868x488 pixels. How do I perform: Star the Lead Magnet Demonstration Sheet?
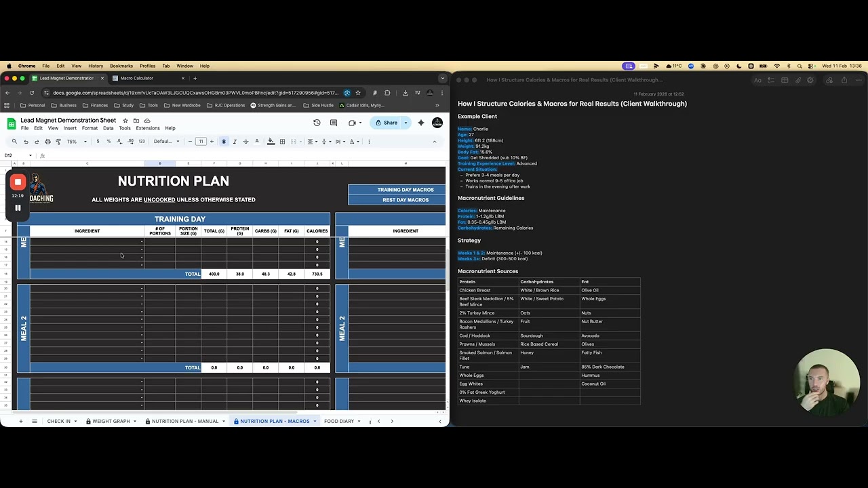click(x=125, y=121)
